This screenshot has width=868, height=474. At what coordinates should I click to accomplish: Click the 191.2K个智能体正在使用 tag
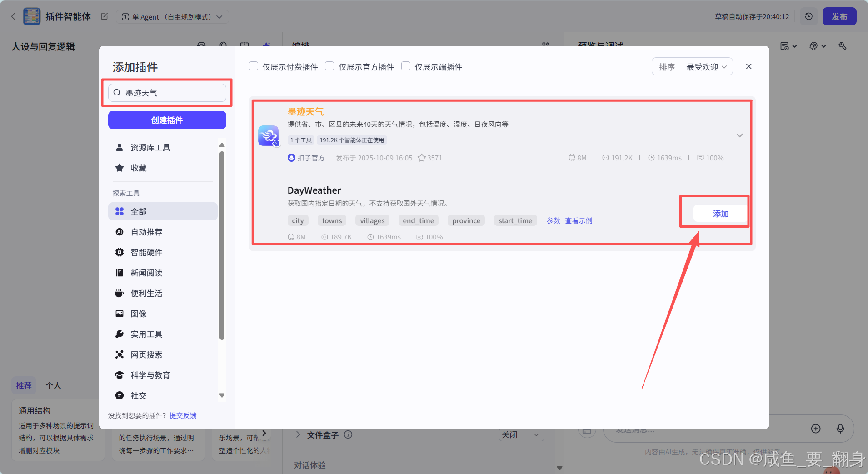352,140
